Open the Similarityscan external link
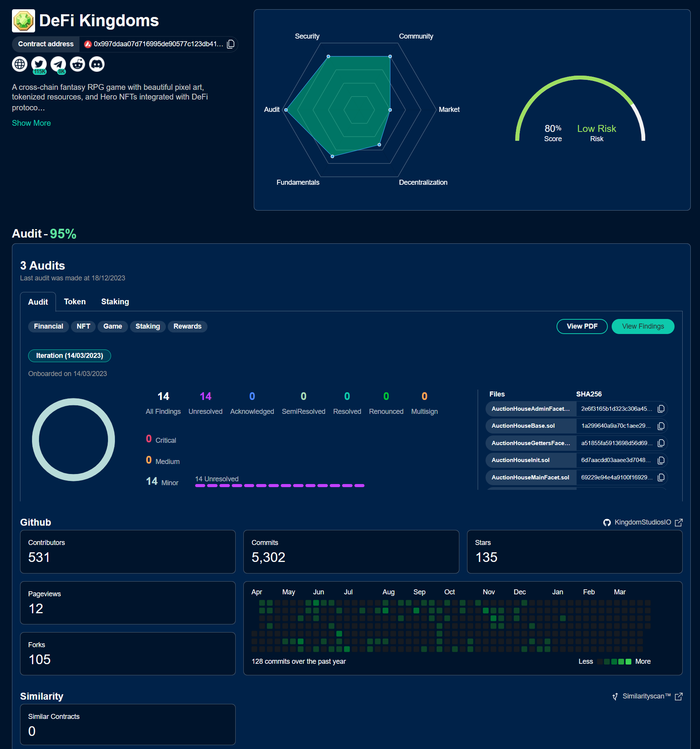Image resolution: width=700 pixels, height=749 pixels. [x=647, y=696]
